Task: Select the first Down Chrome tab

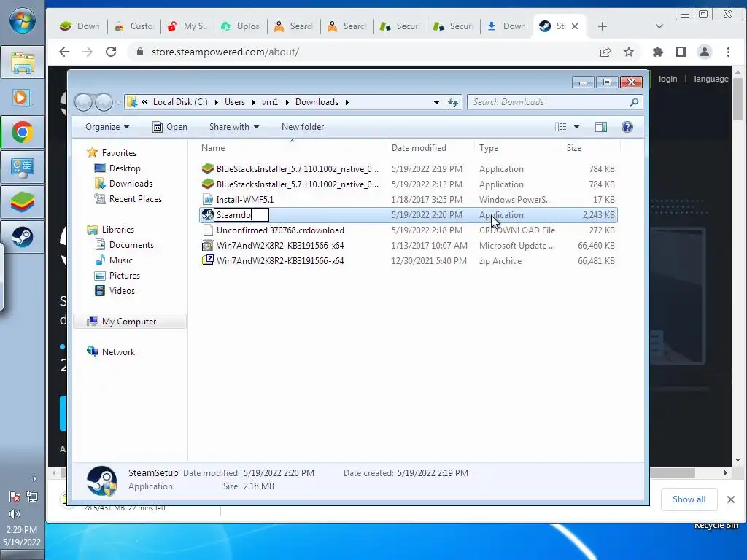Action: click(80, 26)
